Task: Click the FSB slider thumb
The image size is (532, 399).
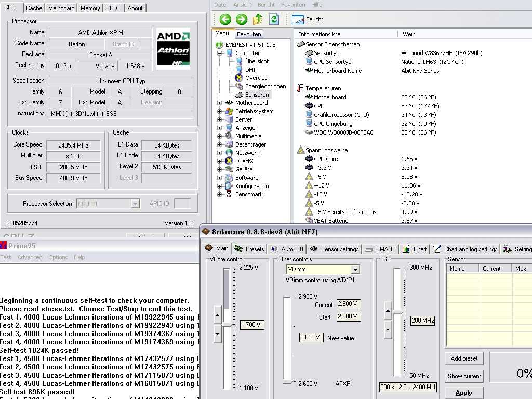Action: point(397,312)
